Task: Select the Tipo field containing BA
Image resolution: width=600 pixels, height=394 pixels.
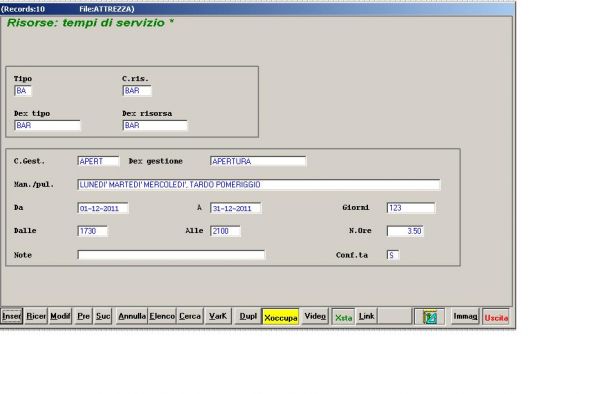Action: pos(23,91)
